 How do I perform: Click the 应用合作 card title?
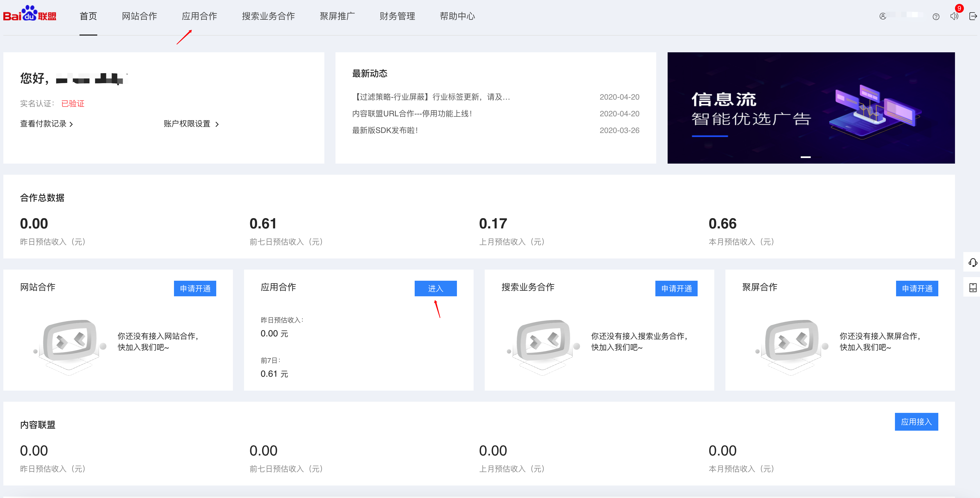tap(278, 287)
